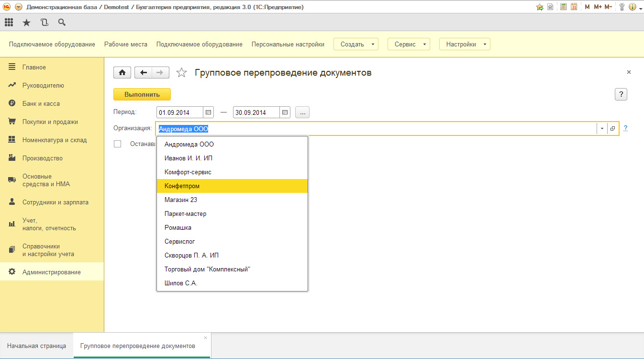
Task: Open calendar picker for start date 01.09.2014
Action: click(209, 112)
